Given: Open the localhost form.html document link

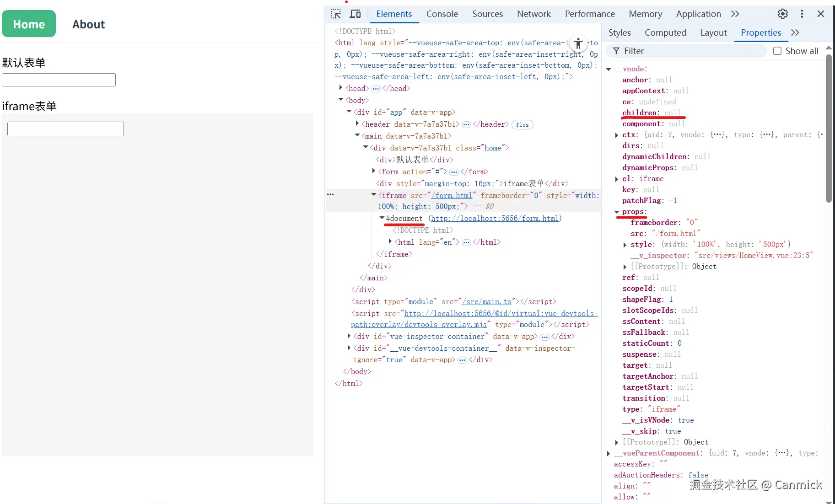Looking at the screenshot, I should tap(495, 218).
